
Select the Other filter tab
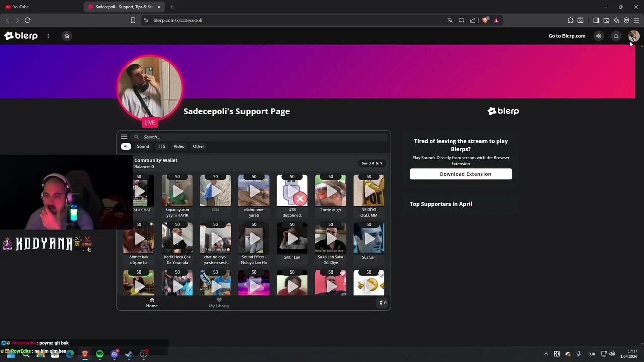pyautogui.click(x=198, y=146)
